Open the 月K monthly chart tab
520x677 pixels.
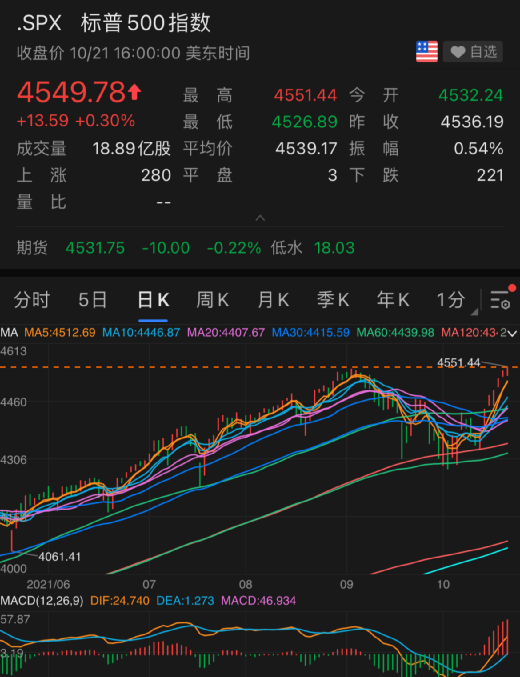[x=273, y=300]
